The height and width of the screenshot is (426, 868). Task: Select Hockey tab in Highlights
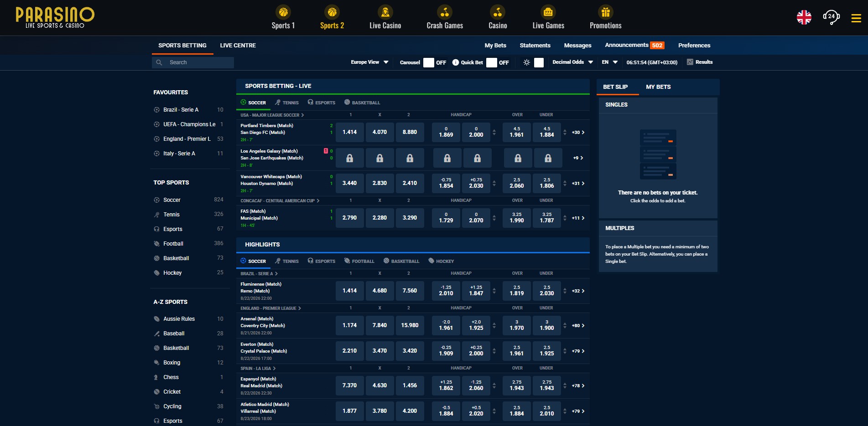(x=441, y=261)
